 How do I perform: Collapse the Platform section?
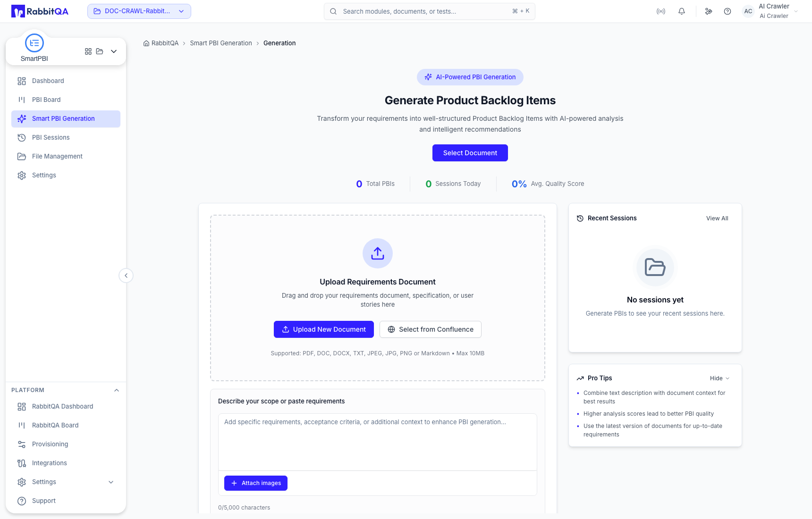coord(117,390)
